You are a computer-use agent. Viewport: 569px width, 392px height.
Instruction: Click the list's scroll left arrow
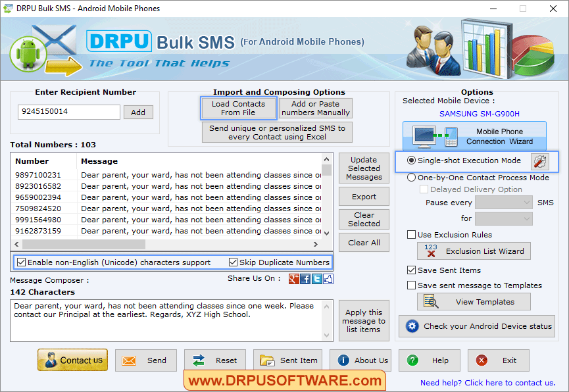(x=16, y=244)
